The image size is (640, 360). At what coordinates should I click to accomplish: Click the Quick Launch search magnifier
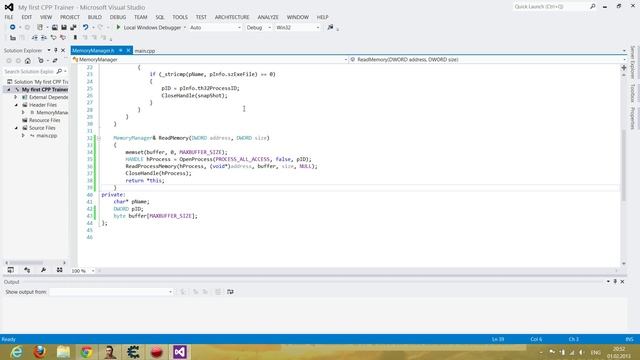pyautogui.click(x=592, y=7)
